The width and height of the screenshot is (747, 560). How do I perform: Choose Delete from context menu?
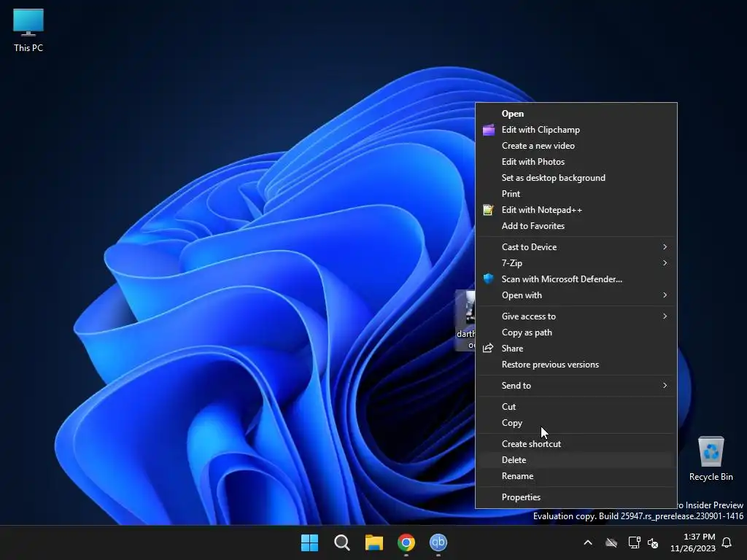click(576, 459)
